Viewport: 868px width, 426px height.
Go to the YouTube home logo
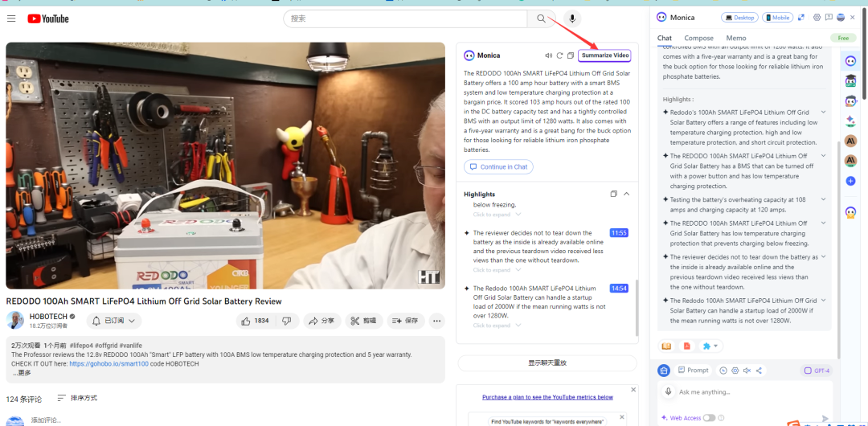[48, 18]
